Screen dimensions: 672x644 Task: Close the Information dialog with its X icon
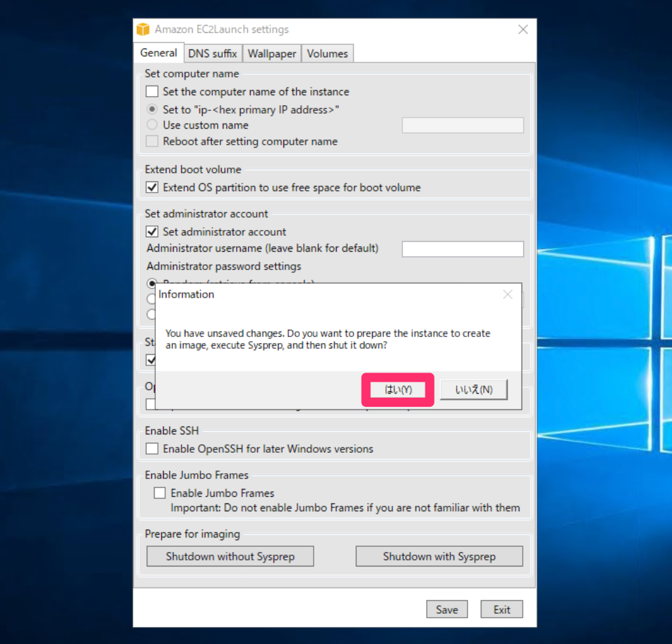(508, 294)
